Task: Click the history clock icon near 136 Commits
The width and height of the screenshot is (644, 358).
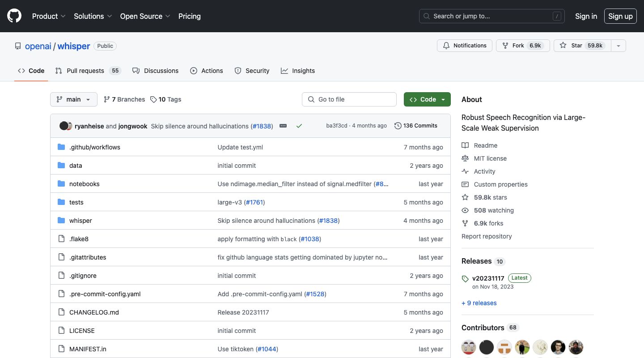Action: [398, 126]
